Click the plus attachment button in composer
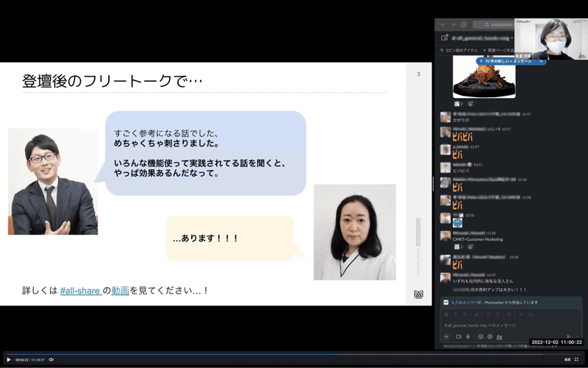The height and width of the screenshot is (368, 588). click(446, 337)
